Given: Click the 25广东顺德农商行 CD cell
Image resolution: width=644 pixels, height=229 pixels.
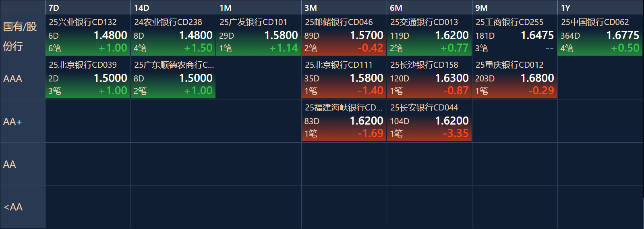Looking at the screenshot, I should (173, 78).
